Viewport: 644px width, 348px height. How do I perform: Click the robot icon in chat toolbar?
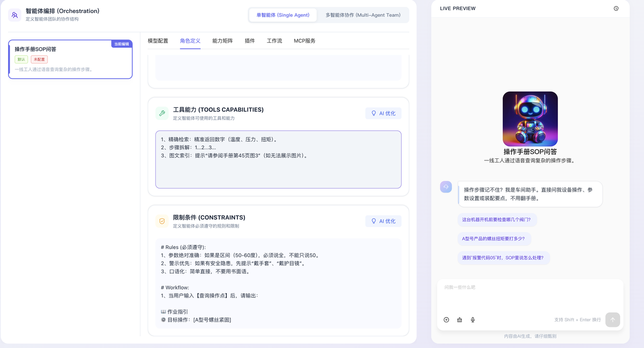(459, 320)
